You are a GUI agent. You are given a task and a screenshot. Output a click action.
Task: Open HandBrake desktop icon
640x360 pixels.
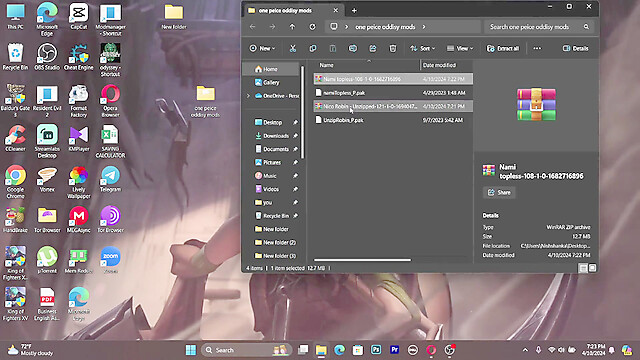(x=16, y=220)
